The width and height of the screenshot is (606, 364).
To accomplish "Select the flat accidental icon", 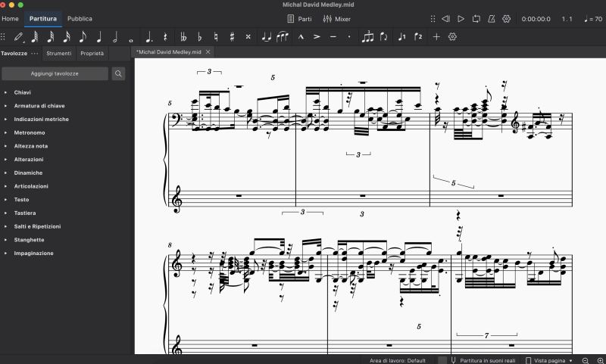I will pyautogui.click(x=199, y=36).
